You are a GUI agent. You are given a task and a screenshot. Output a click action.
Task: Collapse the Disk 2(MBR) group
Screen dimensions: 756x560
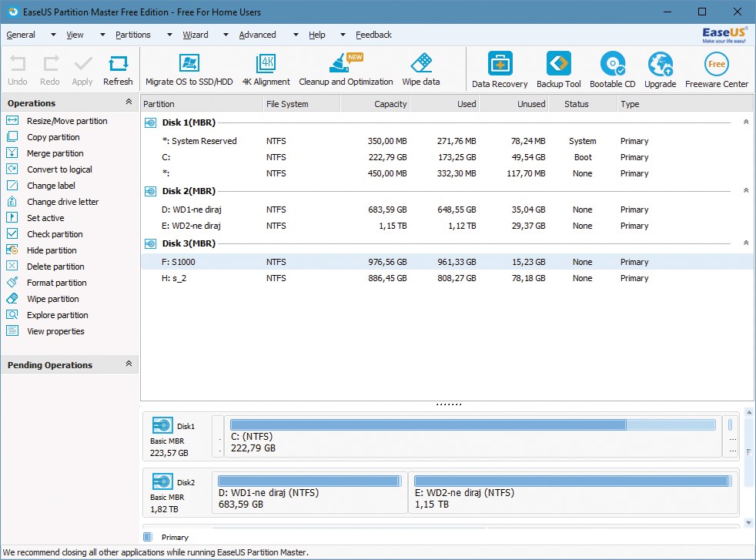tap(746, 190)
